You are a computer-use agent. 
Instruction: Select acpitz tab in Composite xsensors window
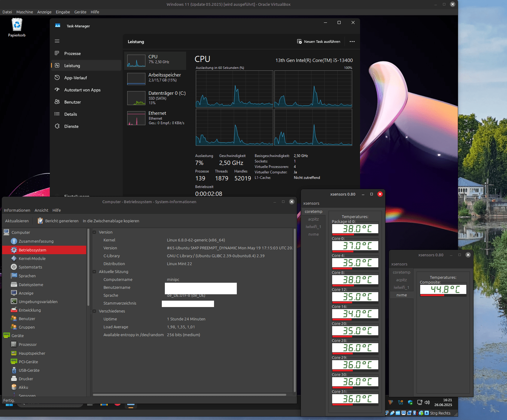401,280
